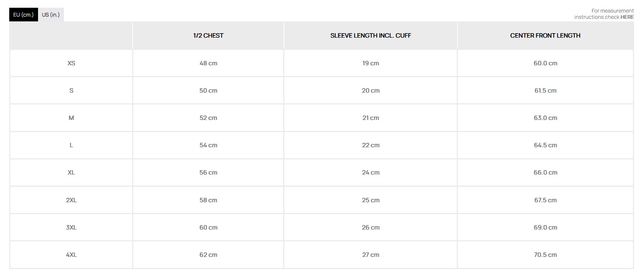Click the 63.0 cm front length cell

(x=545, y=118)
